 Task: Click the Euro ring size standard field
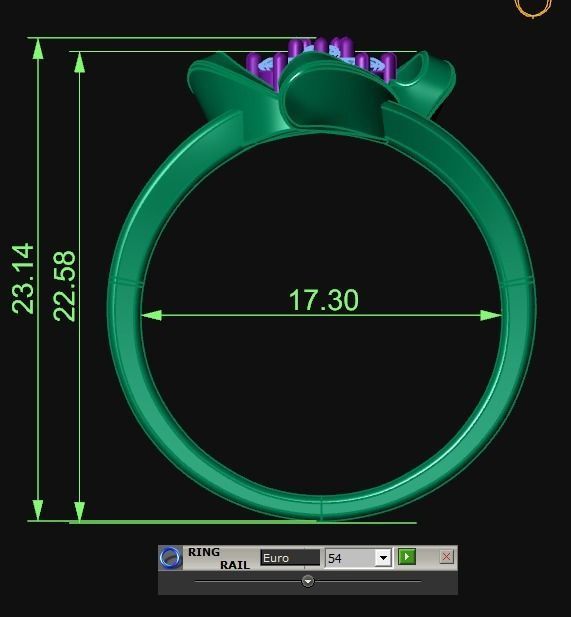click(290, 558)
